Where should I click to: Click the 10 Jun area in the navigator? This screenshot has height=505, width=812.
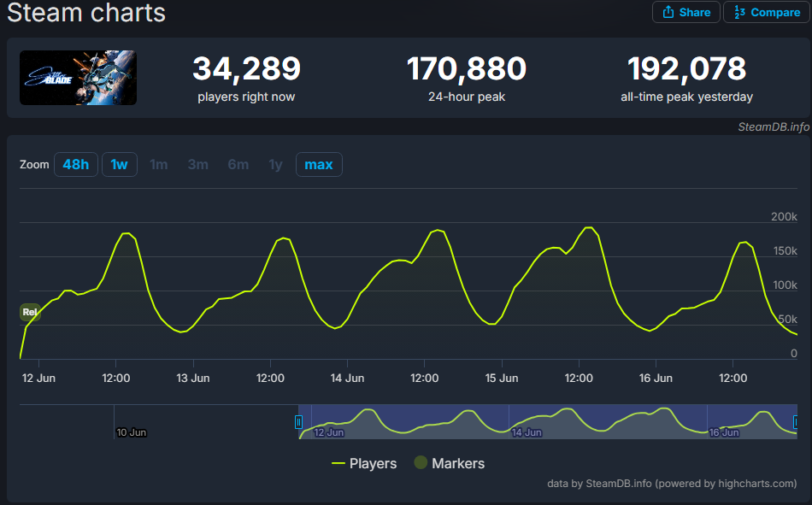click(x=132, y=432)
